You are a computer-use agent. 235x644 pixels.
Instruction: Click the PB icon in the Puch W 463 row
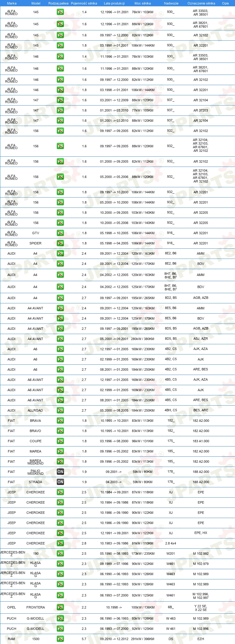coord(60,618)
